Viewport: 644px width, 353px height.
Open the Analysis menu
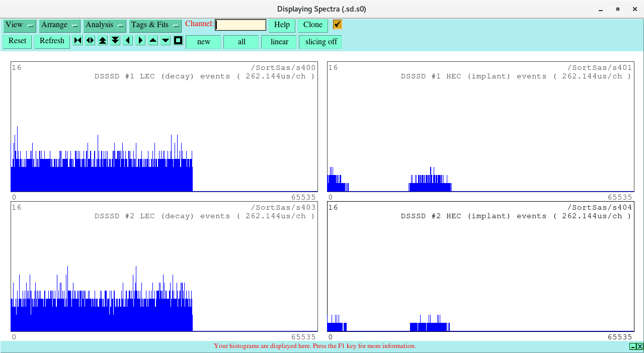tap(105, 25)
